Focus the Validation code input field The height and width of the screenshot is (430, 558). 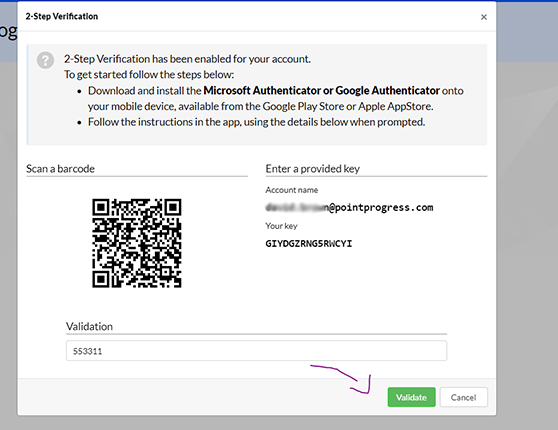256,351
